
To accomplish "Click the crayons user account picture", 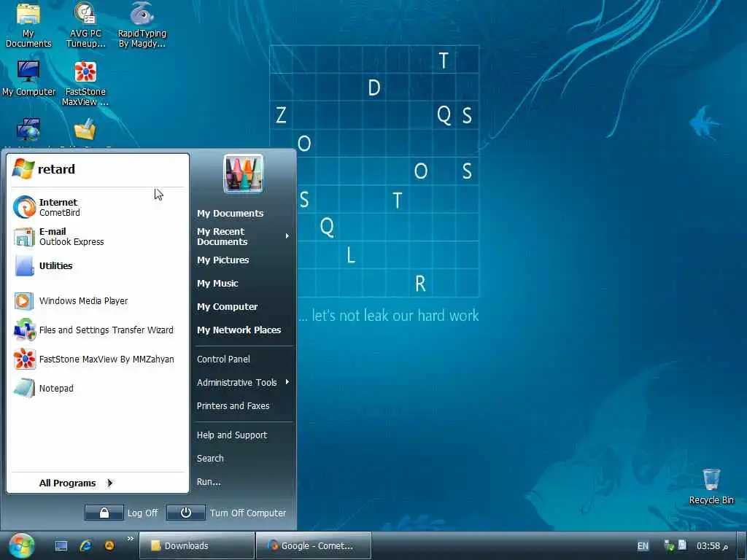I will [243, 174].
